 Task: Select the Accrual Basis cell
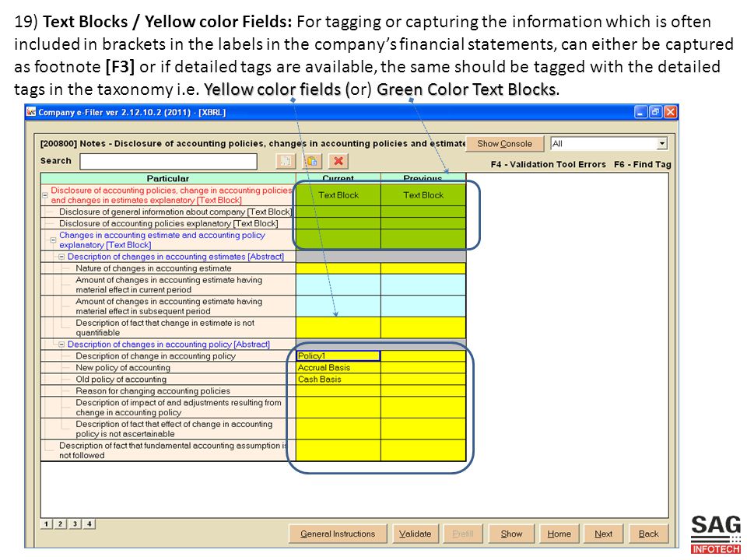tap(338, 368)
